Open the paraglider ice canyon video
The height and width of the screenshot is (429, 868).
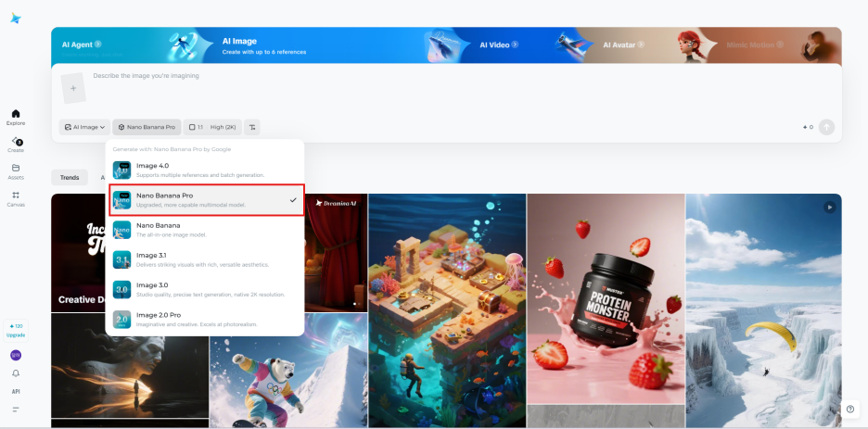[764, 310]
